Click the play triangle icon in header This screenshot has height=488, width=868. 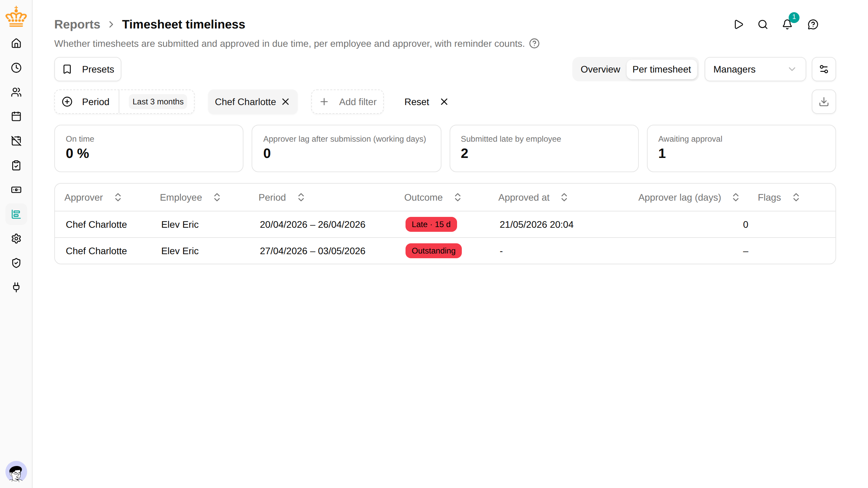[738, 24]
